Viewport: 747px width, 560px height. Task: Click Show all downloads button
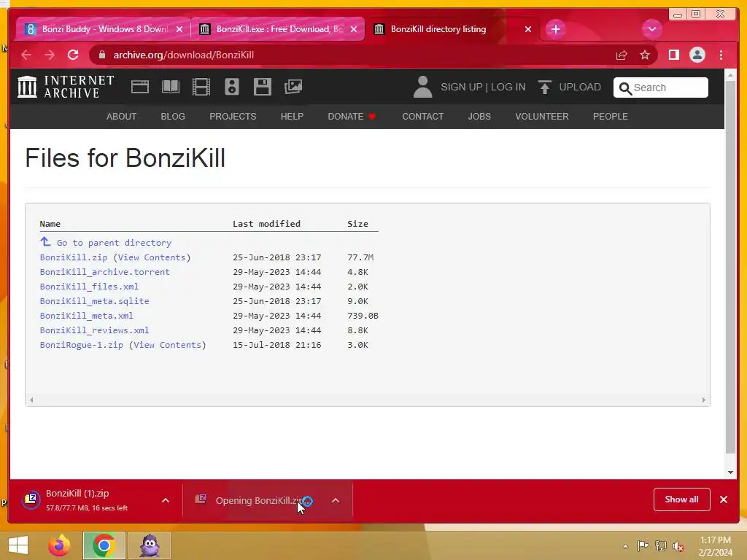682,499
